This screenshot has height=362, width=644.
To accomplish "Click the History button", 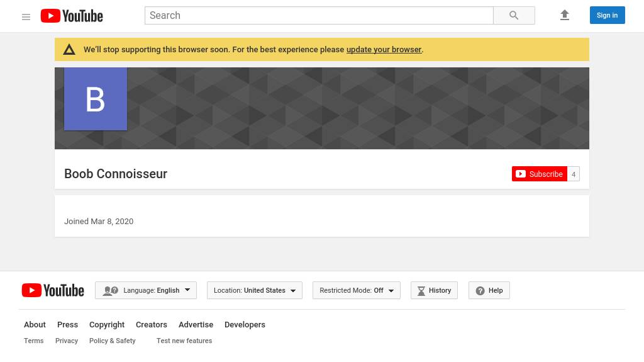I will (434, 290).
